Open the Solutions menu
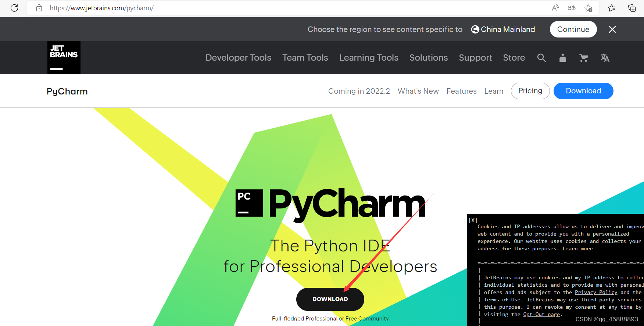The height and width of the screenshot is (326, 644). 429,58
